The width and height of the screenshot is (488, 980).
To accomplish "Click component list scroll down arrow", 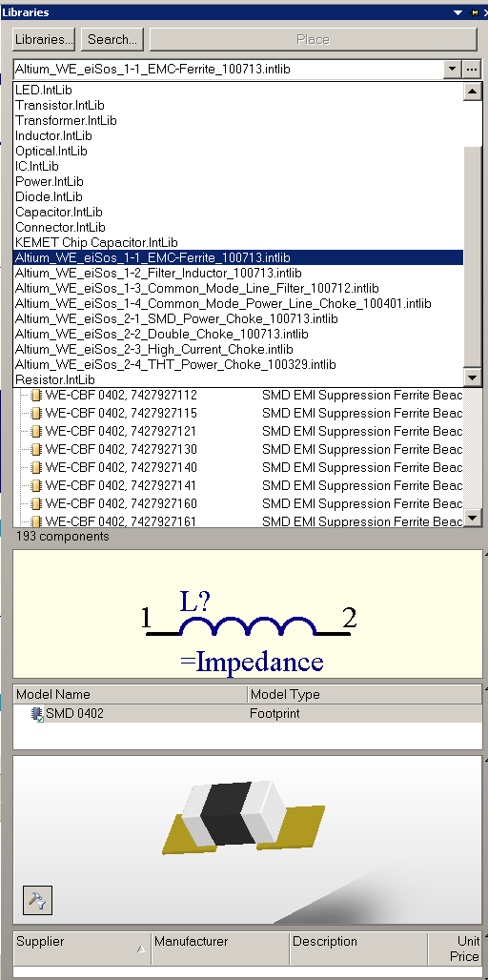I will (473, 517).
